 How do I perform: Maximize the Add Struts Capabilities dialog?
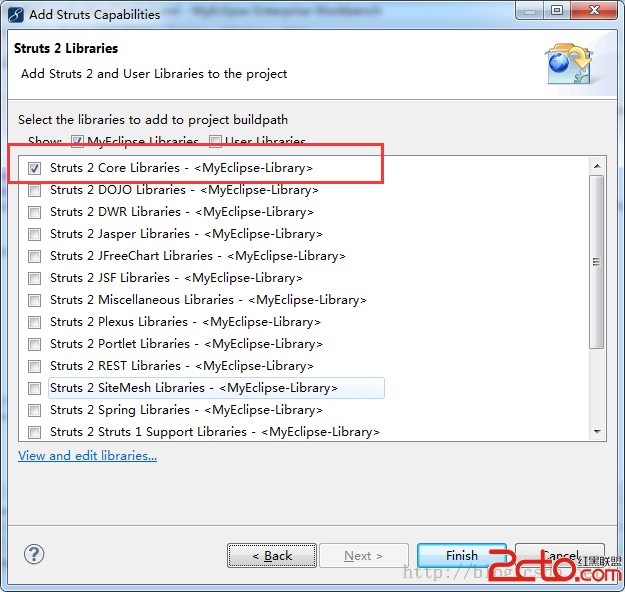coord(557,10)
